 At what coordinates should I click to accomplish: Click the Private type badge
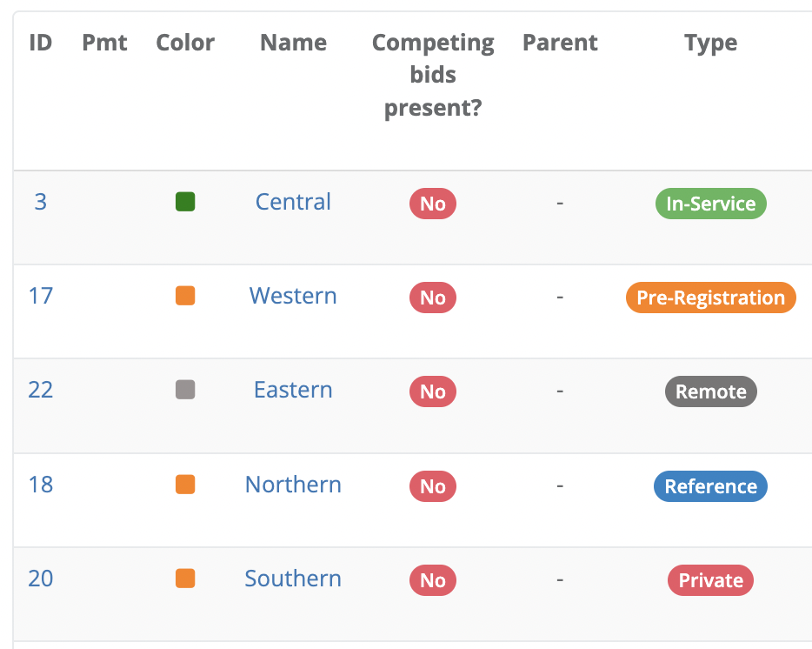(710, 580)
